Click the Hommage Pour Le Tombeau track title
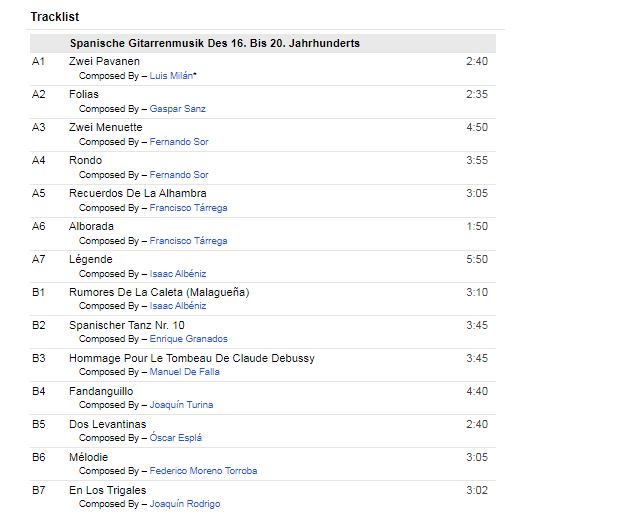Image resolution: width=623 pixels, height=523 pixels. tap(191, 358)
